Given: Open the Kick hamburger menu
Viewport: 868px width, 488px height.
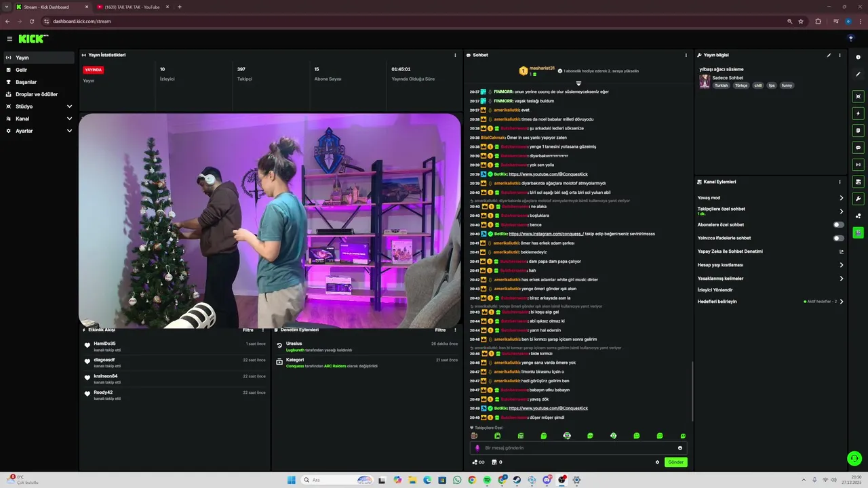Looking at the screenshot, I should pos(9,39).
